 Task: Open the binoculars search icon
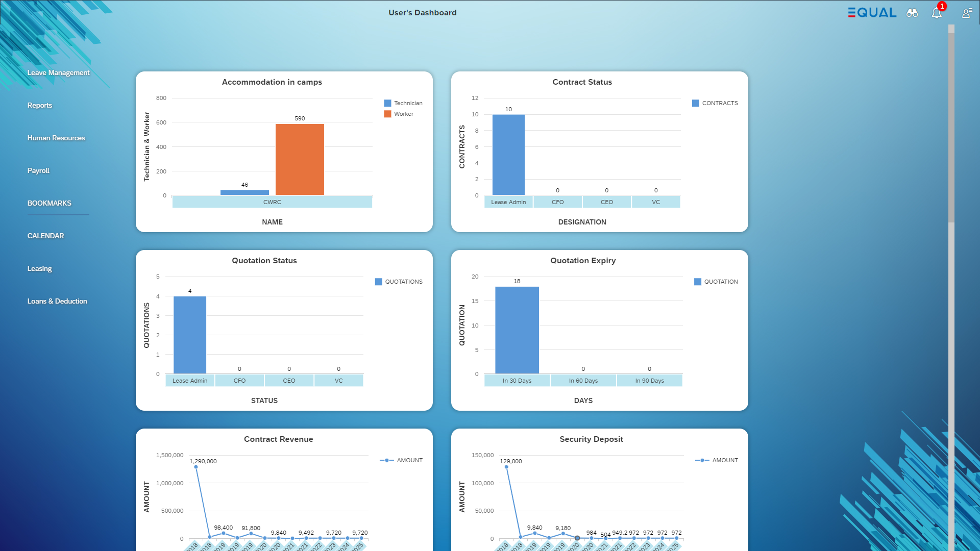(912, 13)
